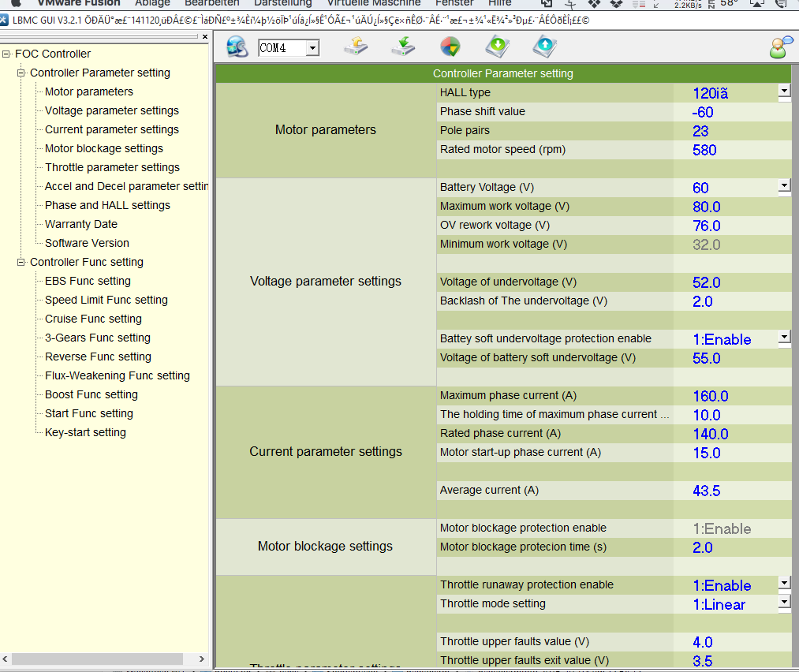
Task: Open the Battery Voltage dropdown arrow
Action: point(784,186)
